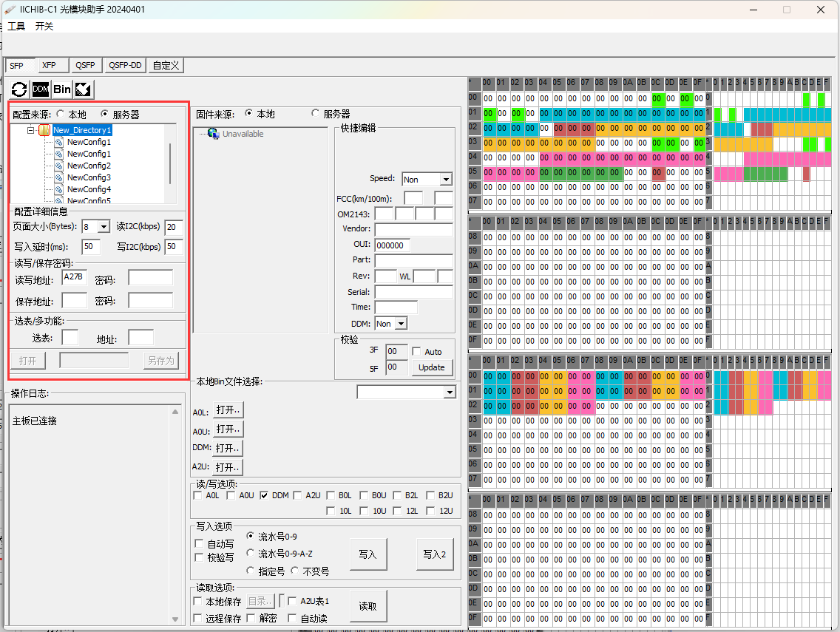Open the Speed dropdown
Image resolution: width=840 pixels, height=632 pixels.
445,180
